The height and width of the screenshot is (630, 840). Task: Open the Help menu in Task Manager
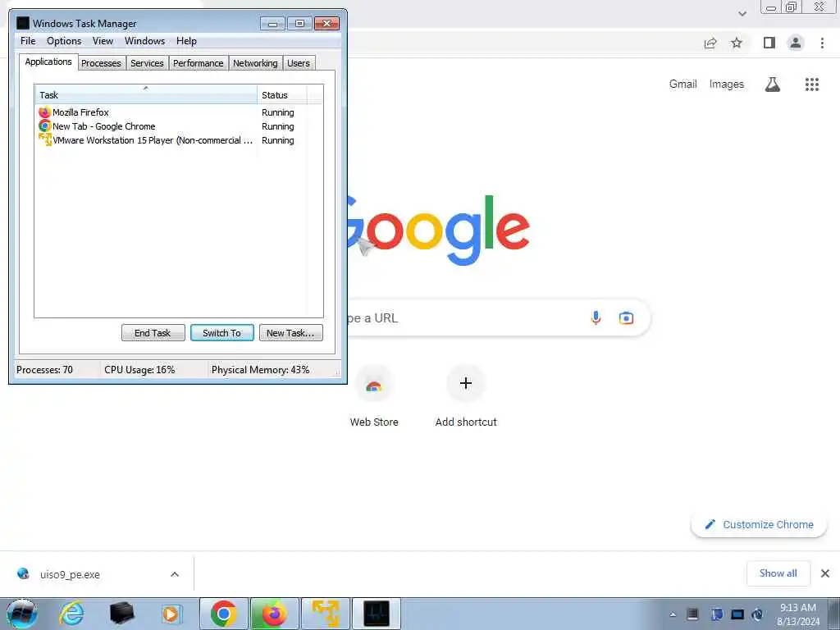(x=186, y=41)
